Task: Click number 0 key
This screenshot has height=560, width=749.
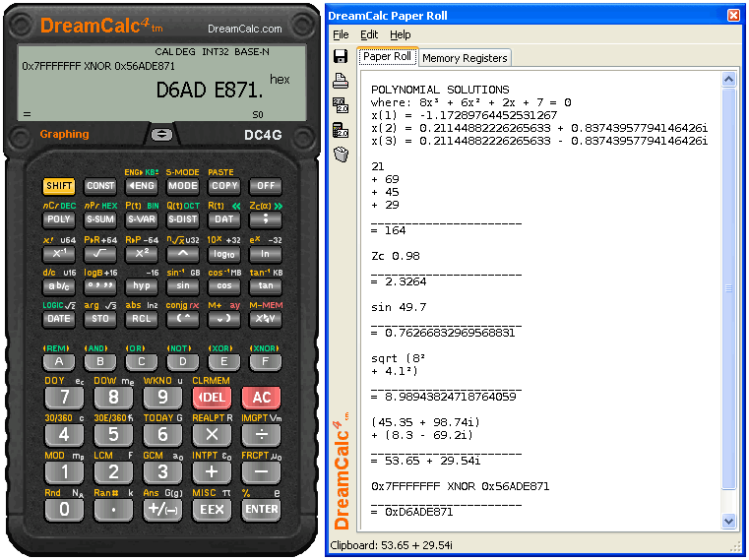Action: point(64,510)
